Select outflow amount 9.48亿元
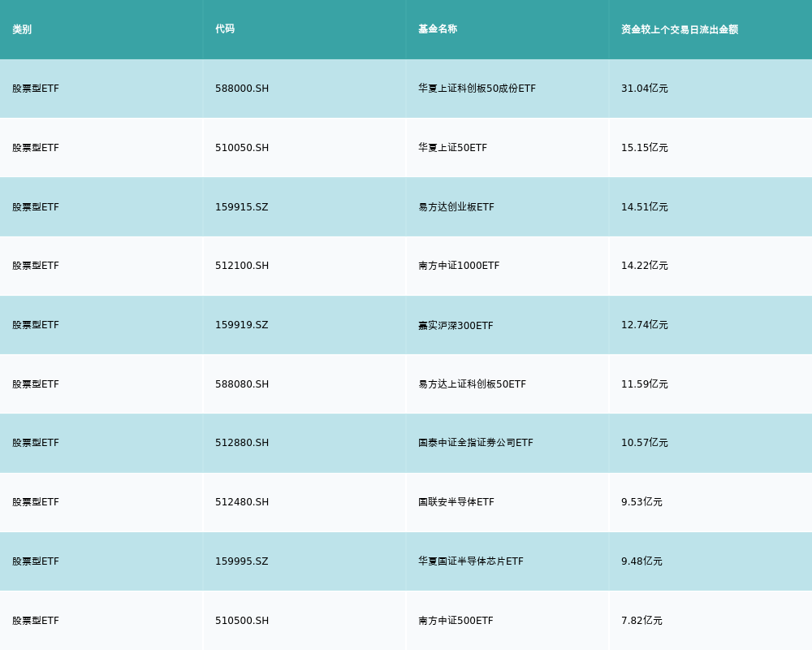The height and width of the screenshot is (650, 812). (641, 561)
